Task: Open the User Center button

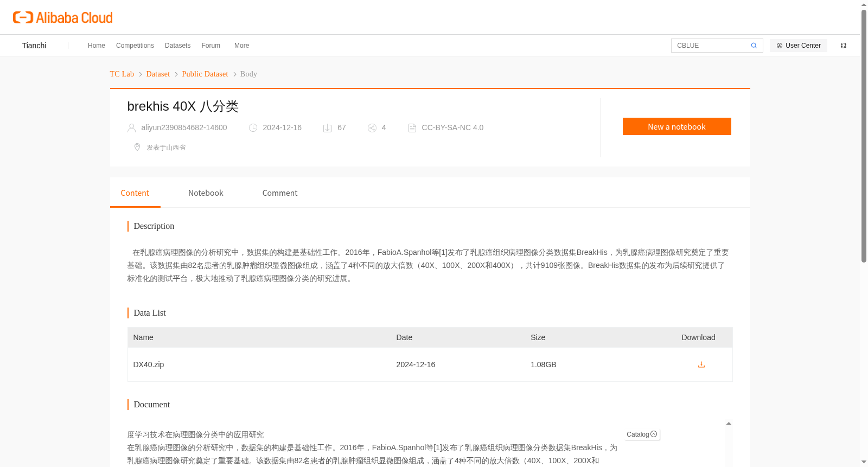Action: coord(799,46)
